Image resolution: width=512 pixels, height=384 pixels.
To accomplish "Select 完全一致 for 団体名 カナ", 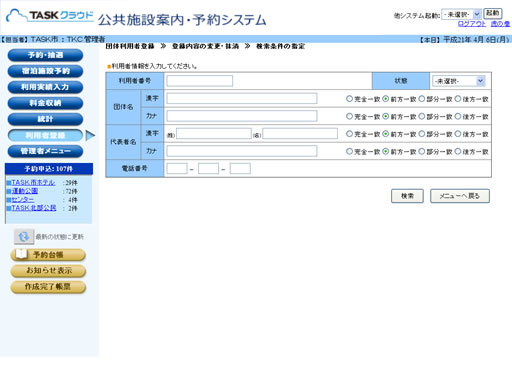I will (x=349, y=116).
